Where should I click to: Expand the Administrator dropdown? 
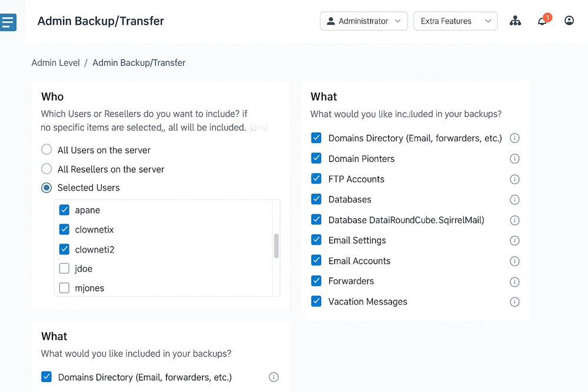point(363,21)
